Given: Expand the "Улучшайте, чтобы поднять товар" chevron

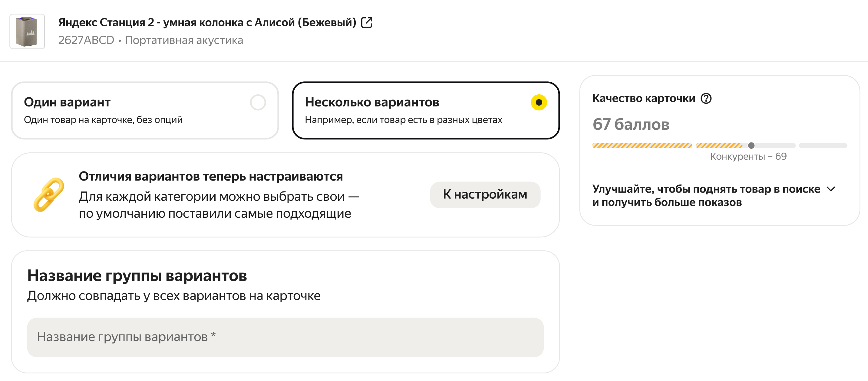Looking at the screenshot, I should pyautogui.click(x=831, y=189).
